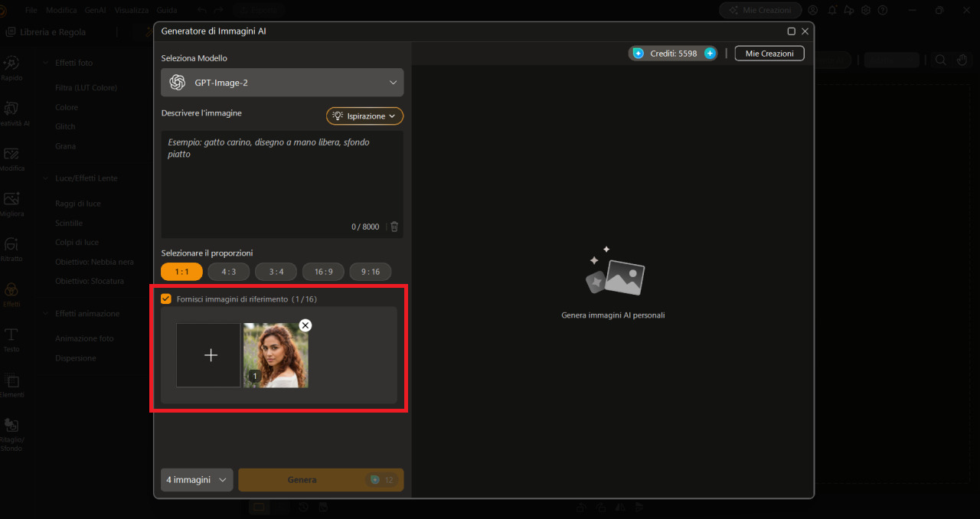Open the Rapido sidebar tool
Screen dimensions: 980x519
tap(11, 67)
